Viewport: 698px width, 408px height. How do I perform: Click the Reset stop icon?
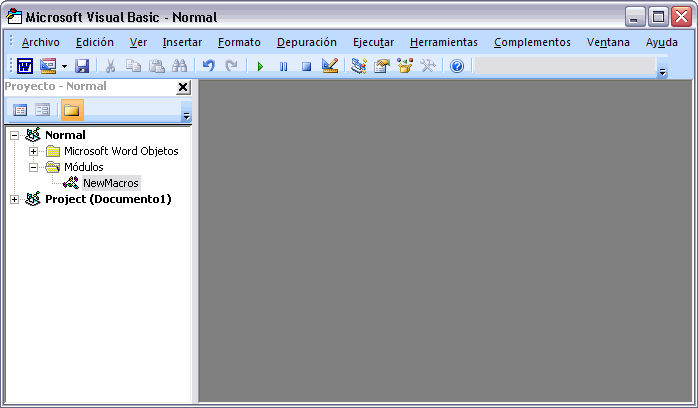(x=306, y=66)
